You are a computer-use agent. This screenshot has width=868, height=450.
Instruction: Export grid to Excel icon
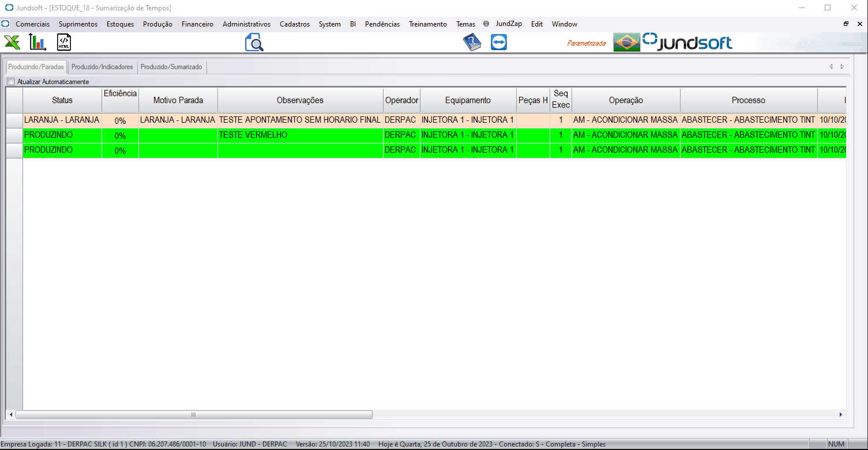pyautogui.click(x=12, y=42)
